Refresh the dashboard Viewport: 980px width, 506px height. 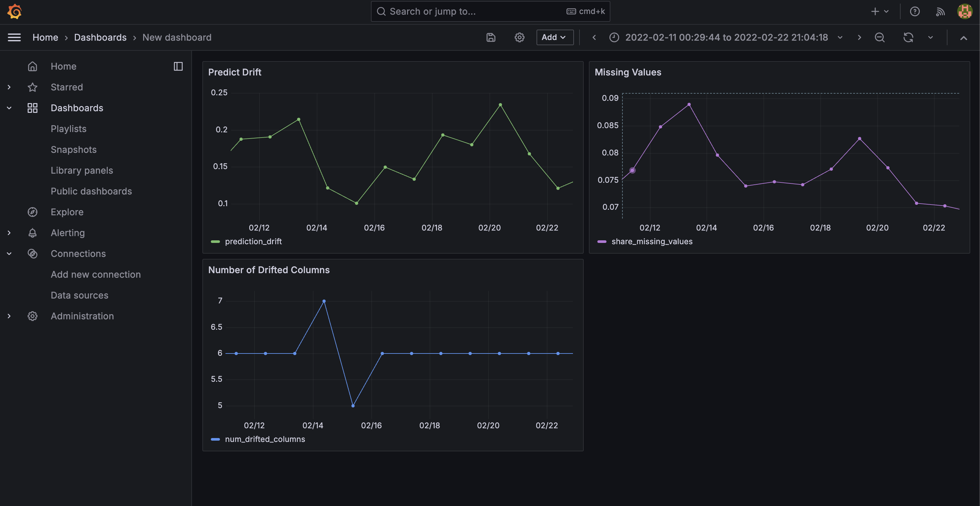(x=908, y=37)
